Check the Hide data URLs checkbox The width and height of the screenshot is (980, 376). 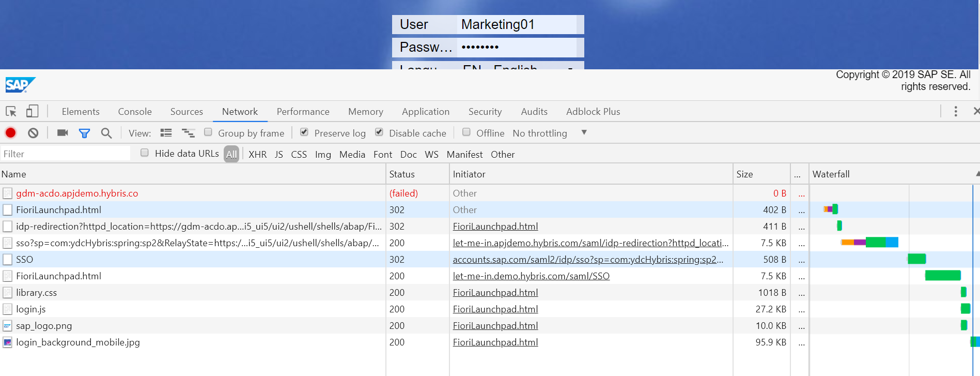pyautogui.click(x=145, y=153)
